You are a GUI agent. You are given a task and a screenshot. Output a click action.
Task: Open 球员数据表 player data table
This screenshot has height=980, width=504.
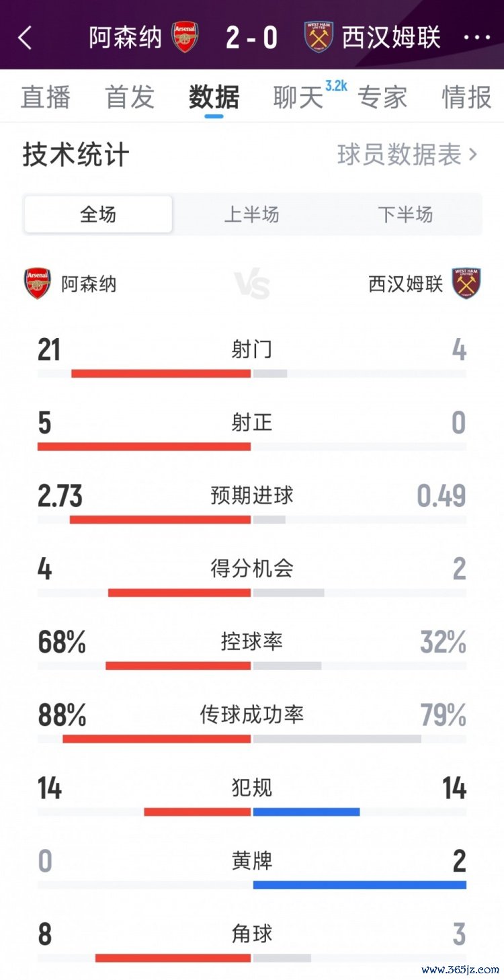[x=407, y=155]
